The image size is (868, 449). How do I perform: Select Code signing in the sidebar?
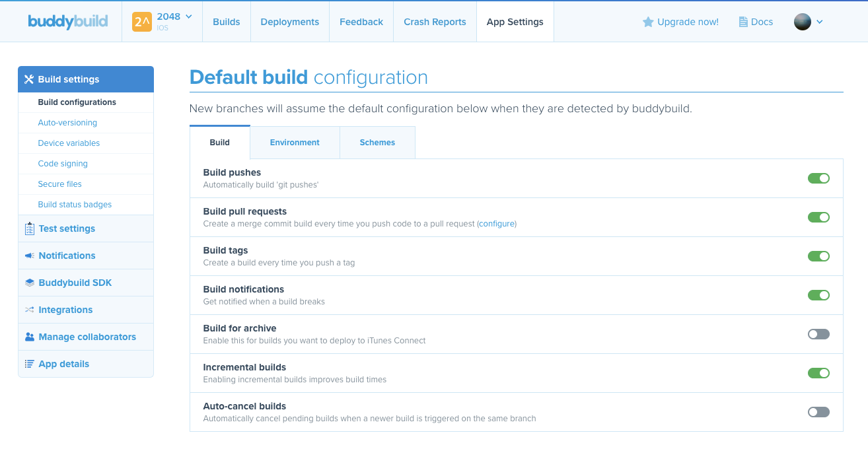pos(63,163)
